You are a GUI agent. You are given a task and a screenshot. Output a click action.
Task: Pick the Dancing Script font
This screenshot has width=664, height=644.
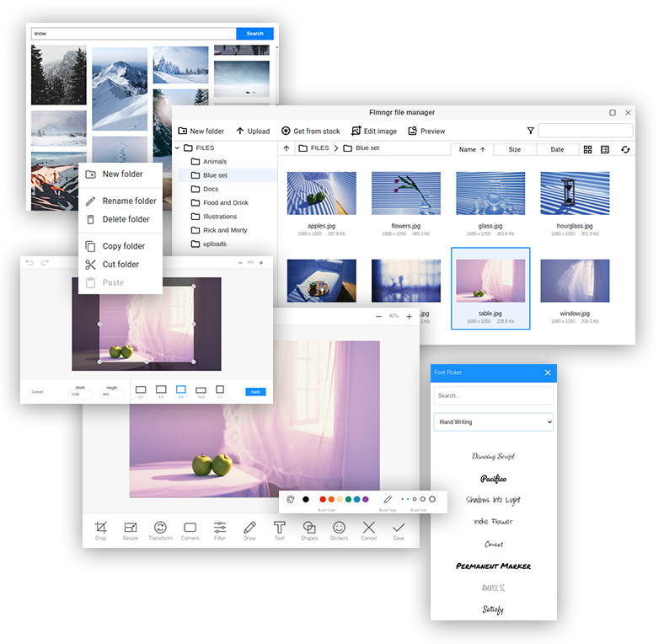click(x=493, y=456)
